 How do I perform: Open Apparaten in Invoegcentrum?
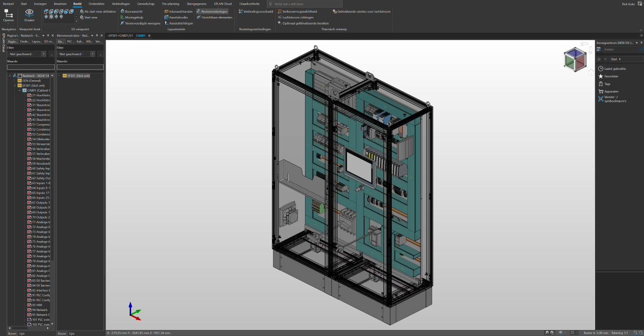[x=608, y=91]
